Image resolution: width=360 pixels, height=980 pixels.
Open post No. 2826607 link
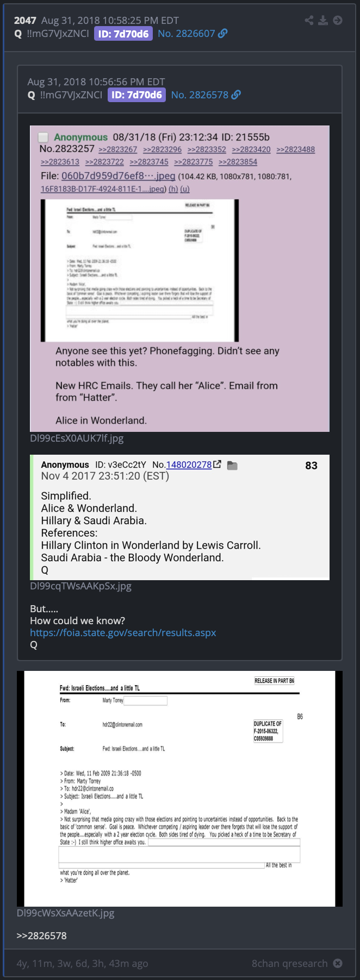[x=187, y=34]
